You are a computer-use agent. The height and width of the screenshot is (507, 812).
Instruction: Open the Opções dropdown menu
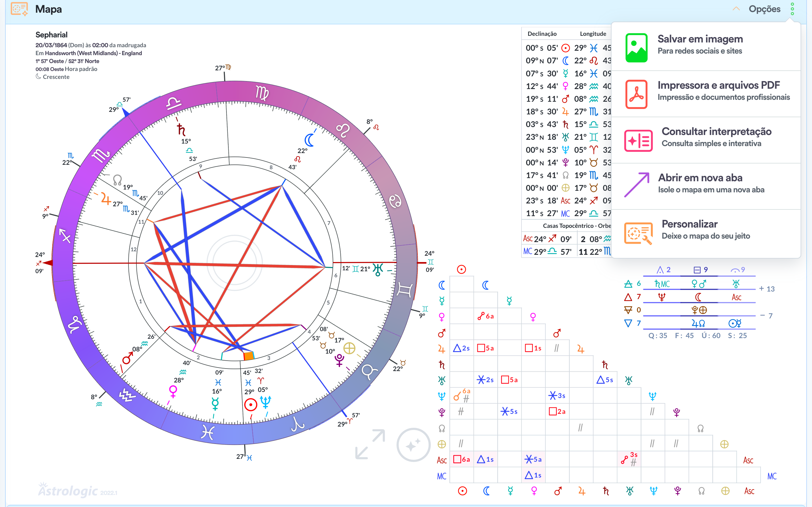[764, 9]
